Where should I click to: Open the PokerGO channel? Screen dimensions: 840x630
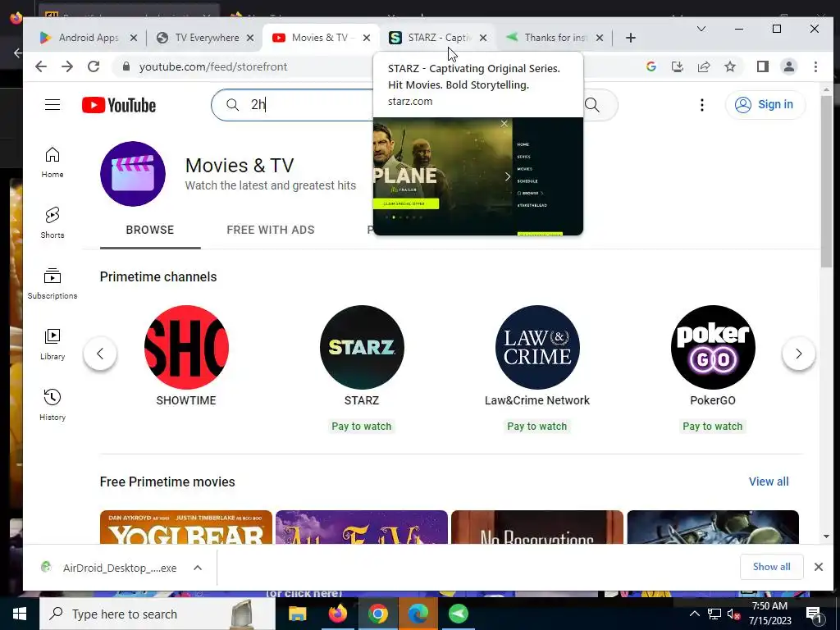[713, 347]
